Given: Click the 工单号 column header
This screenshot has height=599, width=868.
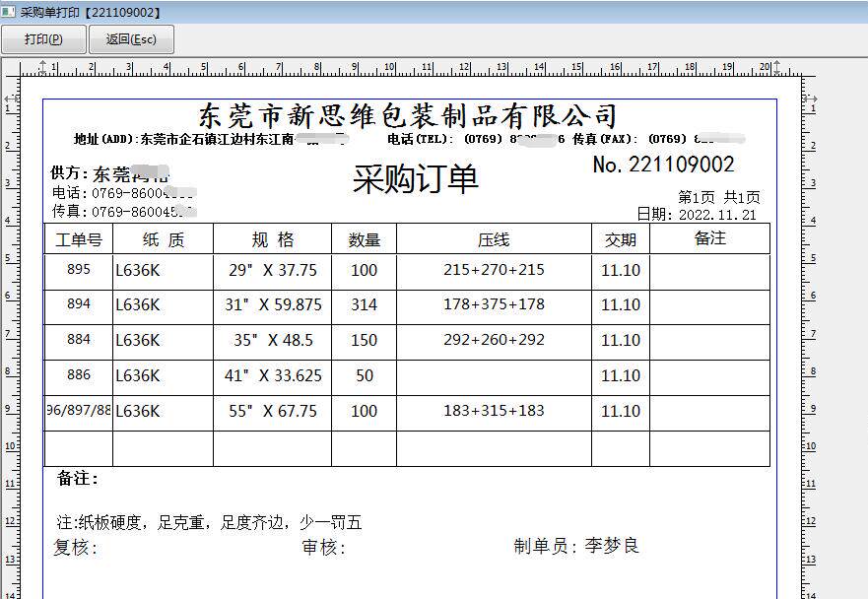Looking at the screenshot, I should (79, 239).
